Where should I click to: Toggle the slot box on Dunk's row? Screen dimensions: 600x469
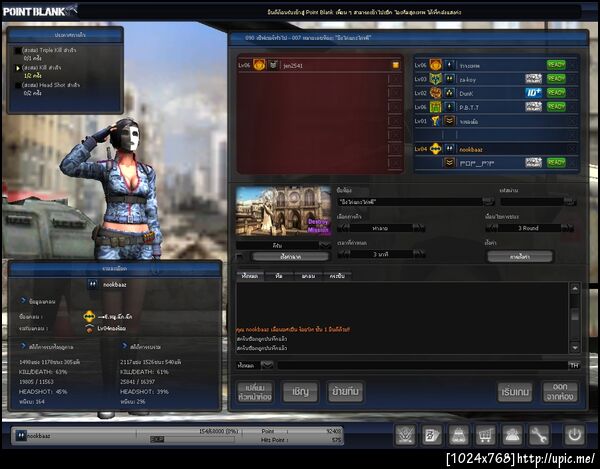572,93
